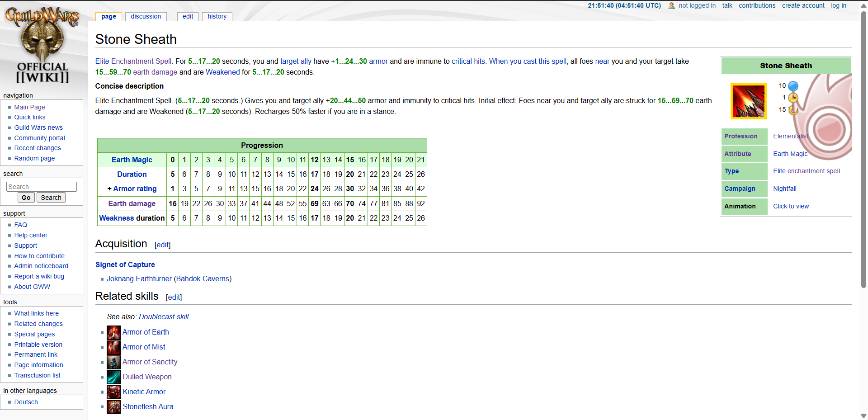This screenshot has height=420, width=868.
Task: Open the FAQ link
Action: click(x=20, y=225)
